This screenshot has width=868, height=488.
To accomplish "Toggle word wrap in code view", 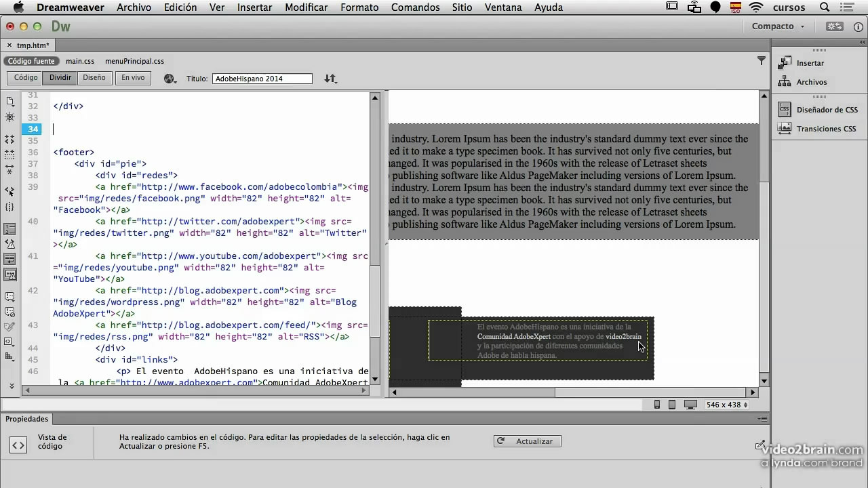I will [10, 259].
